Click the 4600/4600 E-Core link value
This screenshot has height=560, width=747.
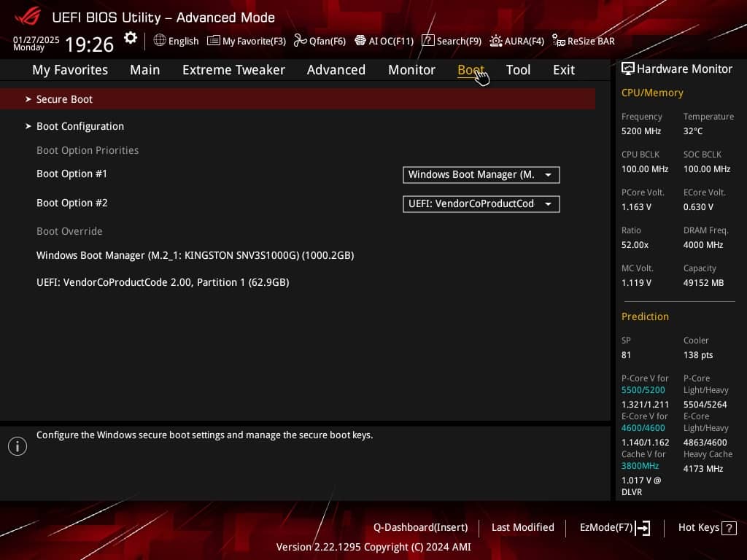[643, 428]
